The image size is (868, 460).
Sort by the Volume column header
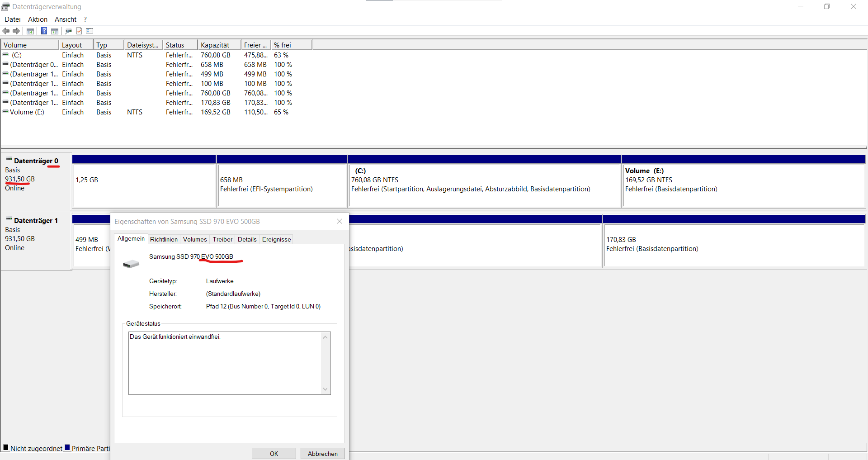(x=30, y=45)
